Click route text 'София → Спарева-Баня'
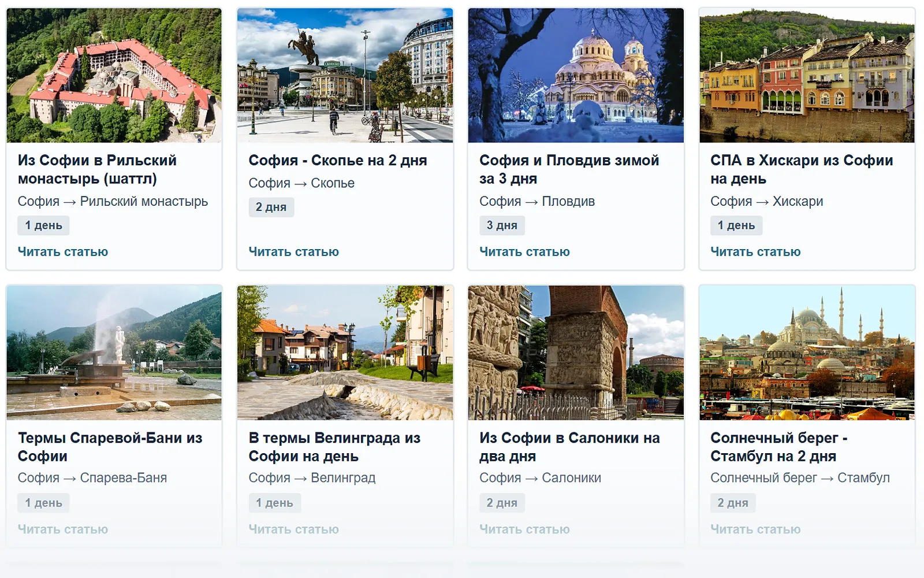The image size is (924, 578). [x=92, y=477]
